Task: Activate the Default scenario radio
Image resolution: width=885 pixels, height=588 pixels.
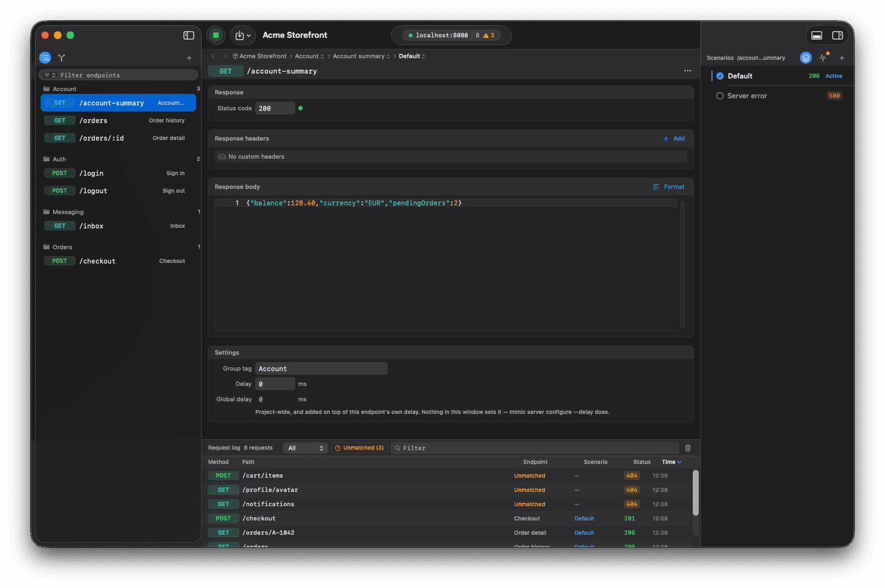Action: click(720, 76)
